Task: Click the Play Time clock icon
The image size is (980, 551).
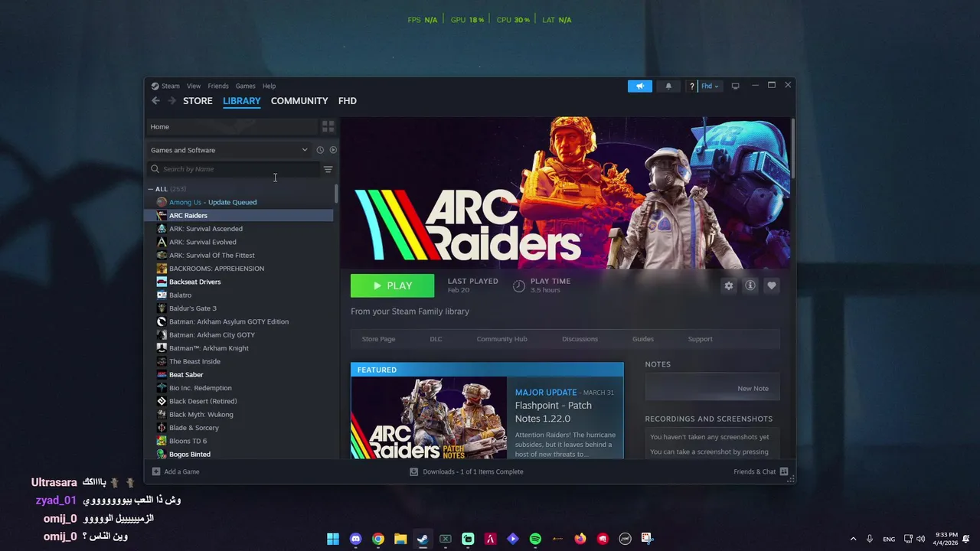Action: [x=518, y=285]
